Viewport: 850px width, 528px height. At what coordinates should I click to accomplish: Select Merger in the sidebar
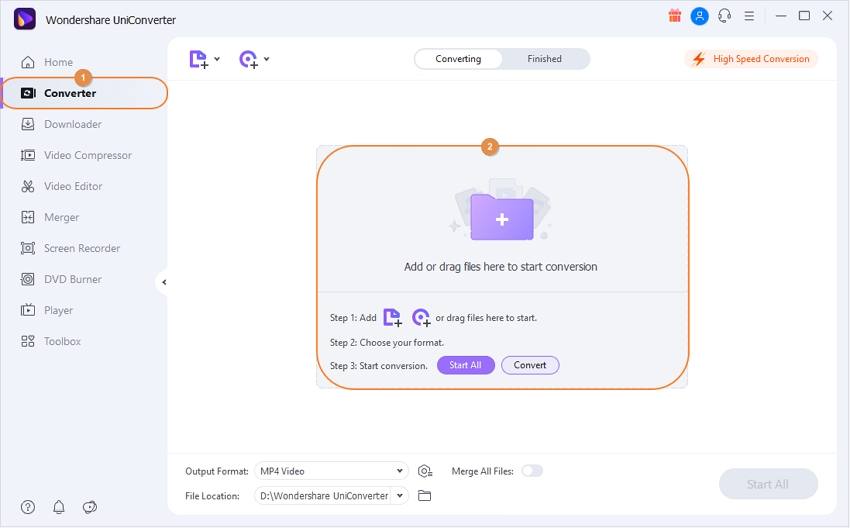tap(50, 217)
